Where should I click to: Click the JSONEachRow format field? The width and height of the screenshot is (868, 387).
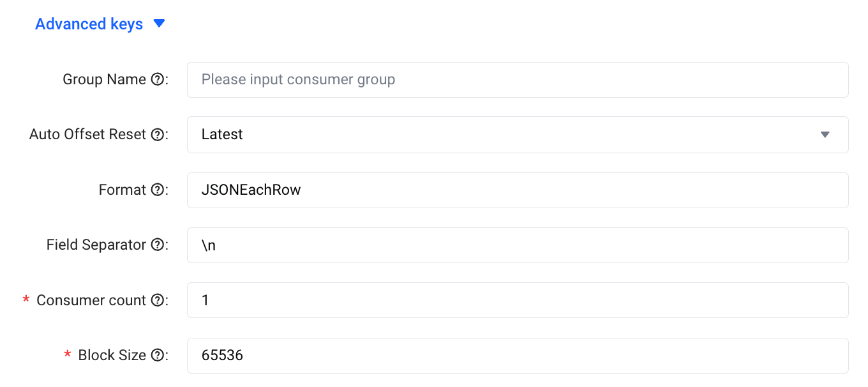518,190
